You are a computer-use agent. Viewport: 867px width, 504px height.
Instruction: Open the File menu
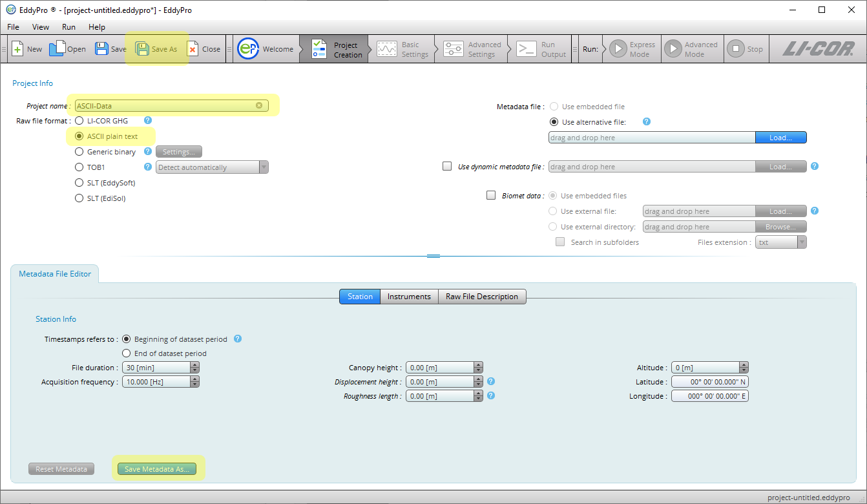pos(13,27)
